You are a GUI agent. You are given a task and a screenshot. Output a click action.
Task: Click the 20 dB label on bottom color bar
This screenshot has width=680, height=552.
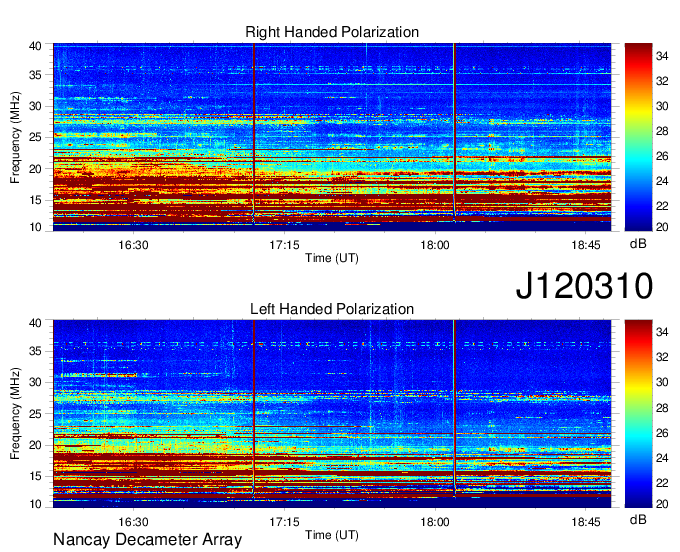point(662,504)
